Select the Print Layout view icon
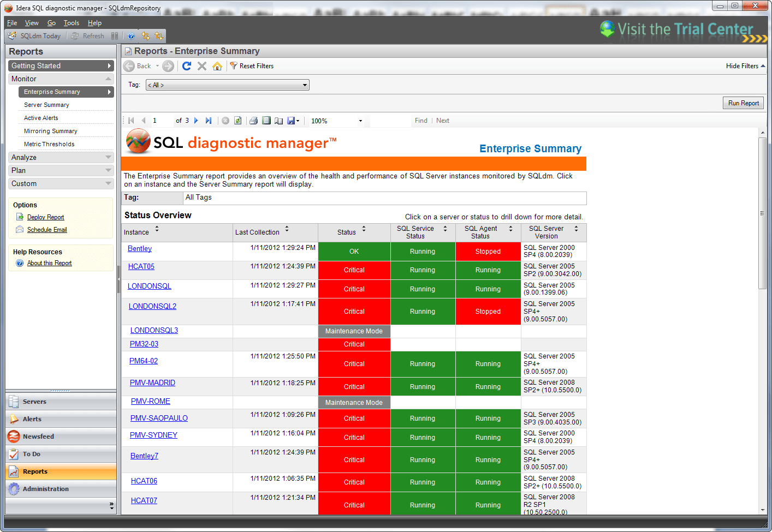 pyautogui.click(x=266, y=120)
